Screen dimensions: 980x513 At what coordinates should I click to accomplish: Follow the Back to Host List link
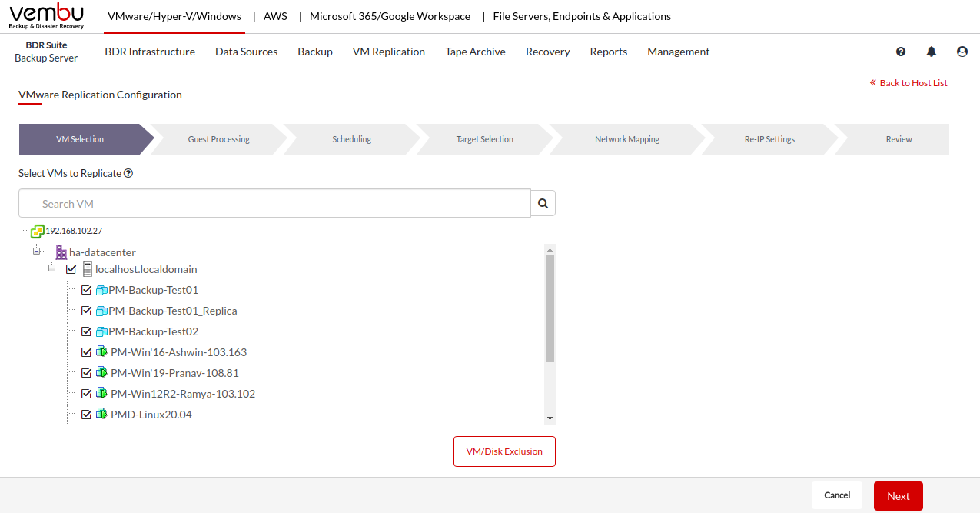(909, 83)
